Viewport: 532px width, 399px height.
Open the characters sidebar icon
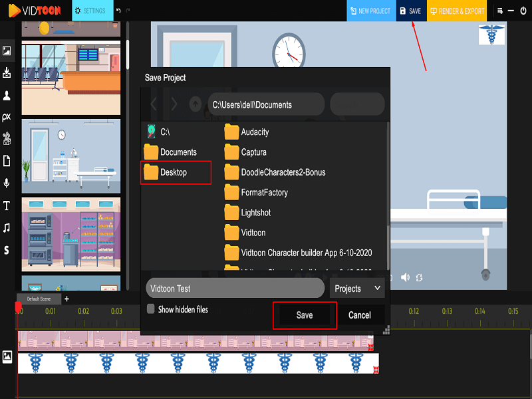click(x=7, y=95)
